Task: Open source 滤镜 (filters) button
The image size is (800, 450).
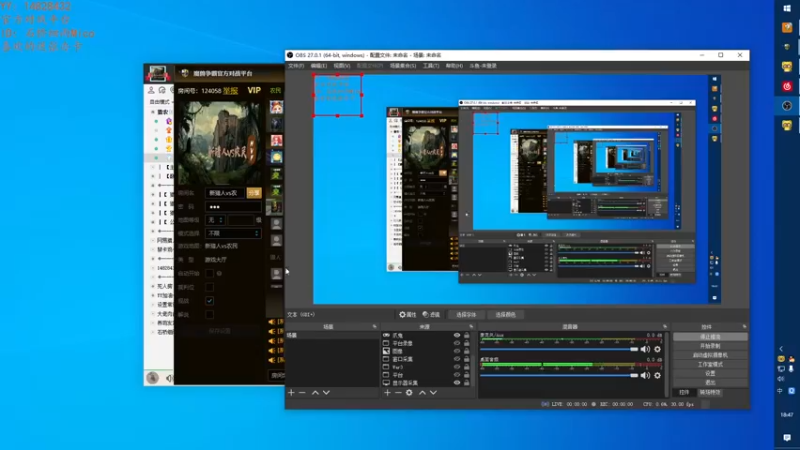Action: pyautogui.click(x=431, y=315)
